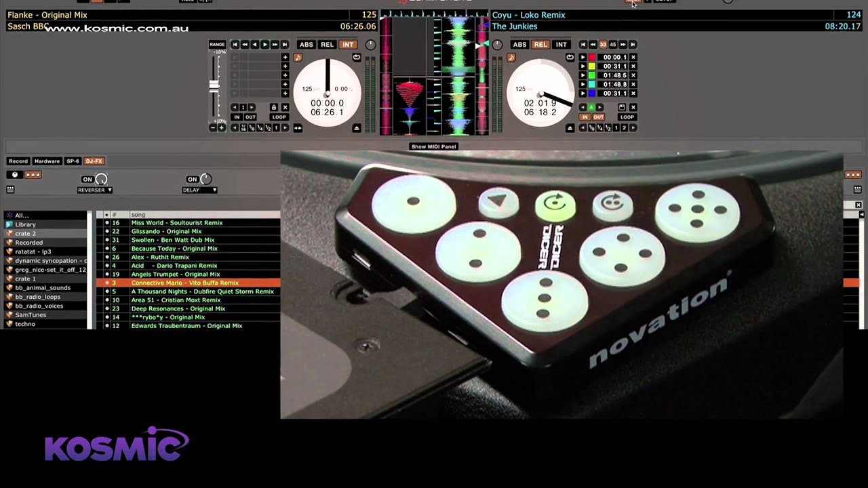The width and height of the screenshot is (868, 488).
Task: Open DELAY effect dropdown
Action: (199, 190)
